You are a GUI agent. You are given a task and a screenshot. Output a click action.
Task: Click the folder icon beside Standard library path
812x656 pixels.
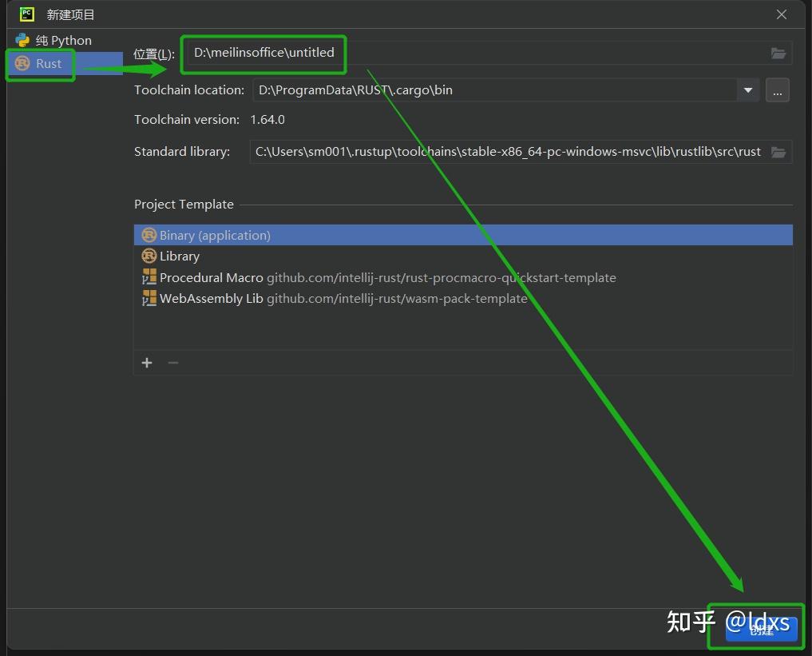[x=778, y=151]
